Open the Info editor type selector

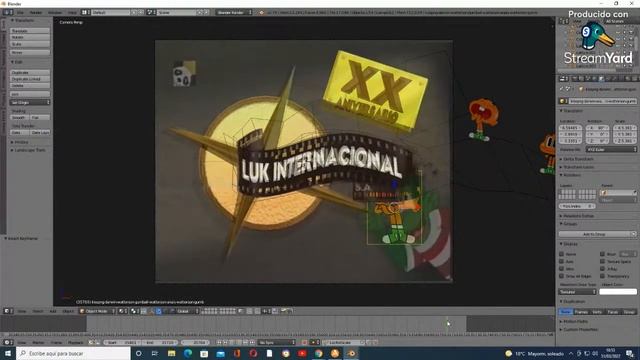pyautogui.click(x=8, y=12)
